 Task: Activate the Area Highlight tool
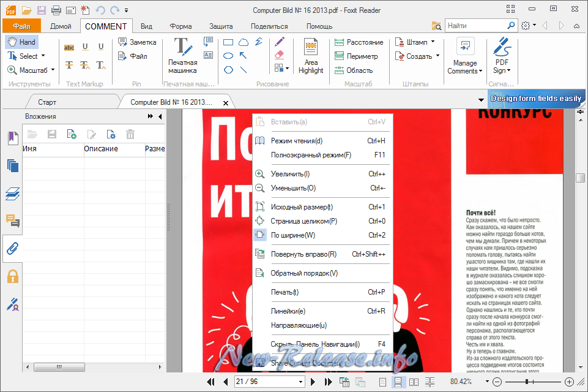(311, 56)
